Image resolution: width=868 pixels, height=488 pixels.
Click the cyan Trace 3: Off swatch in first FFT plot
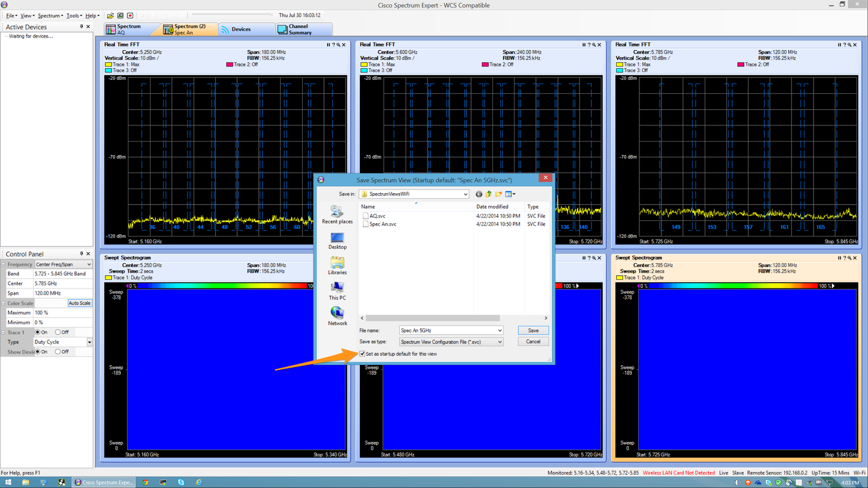click(x=108, y=71)
